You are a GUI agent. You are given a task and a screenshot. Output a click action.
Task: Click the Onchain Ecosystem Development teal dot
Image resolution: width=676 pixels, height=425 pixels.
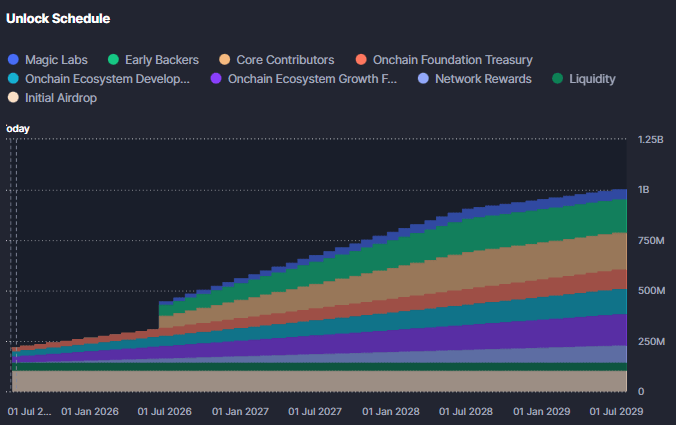[13, 79]
